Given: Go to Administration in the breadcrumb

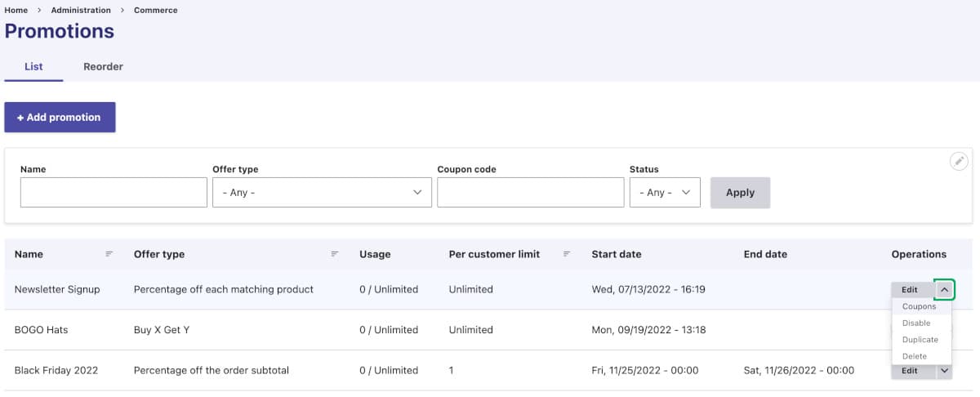Looking at the screenshot, I should click(81, 11).
